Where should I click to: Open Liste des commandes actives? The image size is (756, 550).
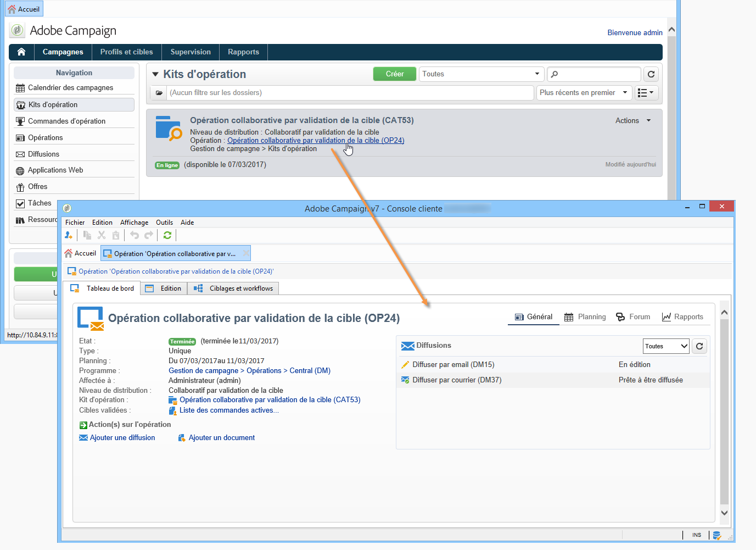[x=229, y=410]
